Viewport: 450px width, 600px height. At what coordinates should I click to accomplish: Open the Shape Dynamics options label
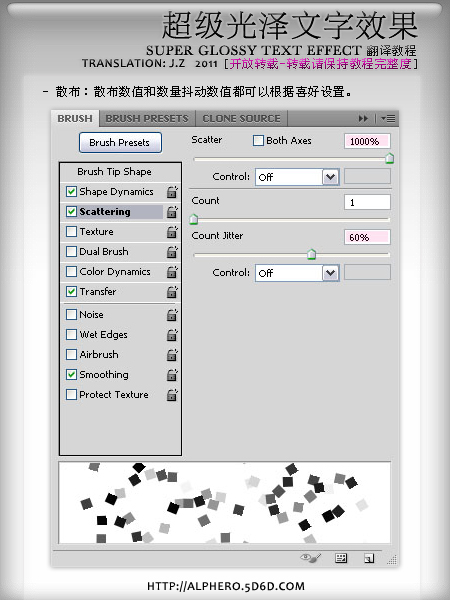(x=116, y=192)
